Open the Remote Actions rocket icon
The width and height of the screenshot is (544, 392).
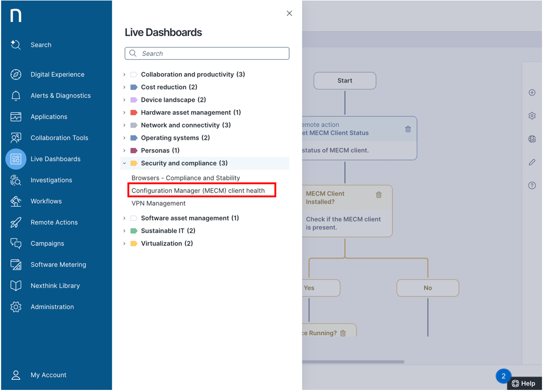16,222
